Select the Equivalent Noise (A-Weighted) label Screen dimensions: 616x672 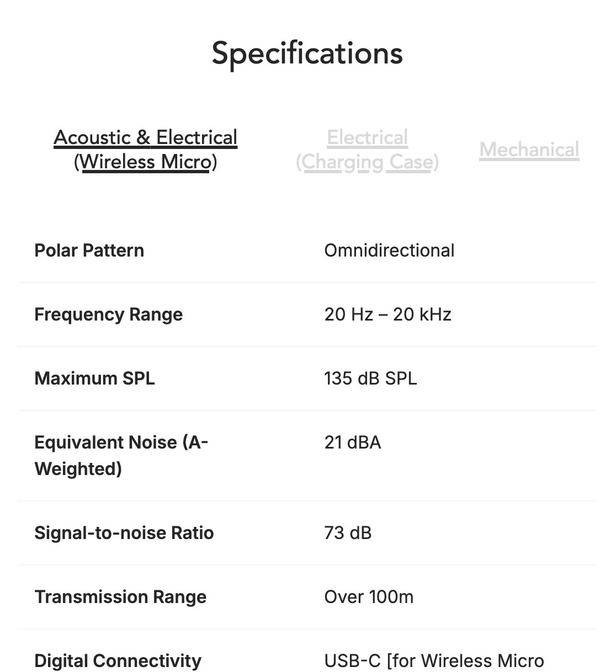(x=121, y=455)
